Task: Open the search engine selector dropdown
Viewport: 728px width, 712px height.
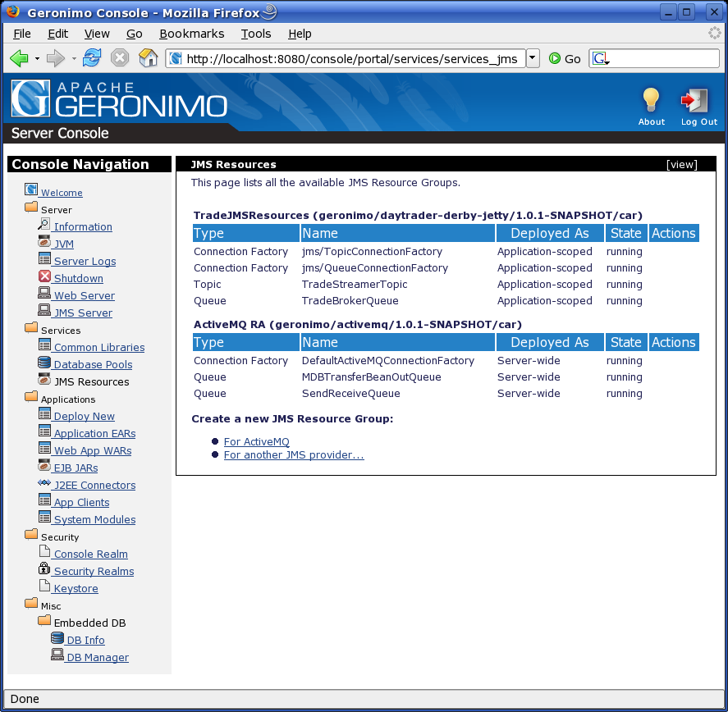Action: coord(600,58)
